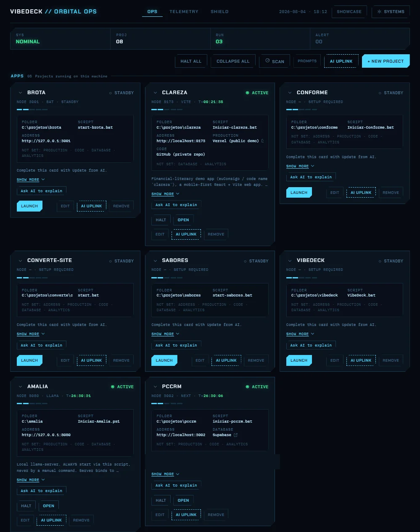Collapse the CONVERTE-SITE card chevron

[x=20, y=261]
